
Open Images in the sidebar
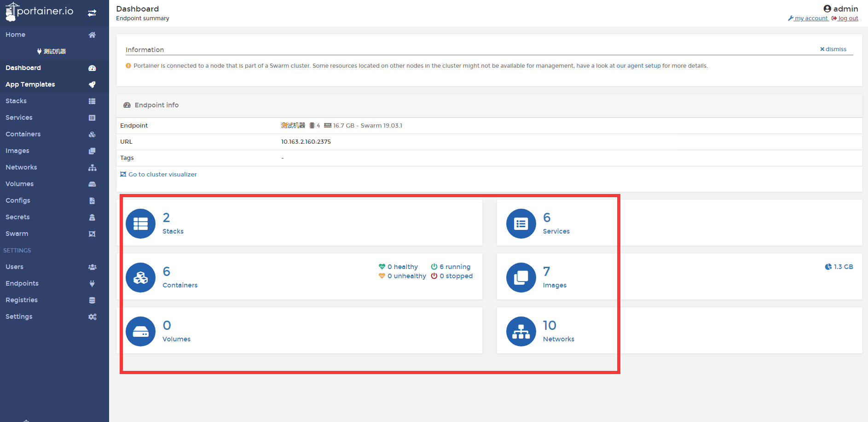[54, 151]
